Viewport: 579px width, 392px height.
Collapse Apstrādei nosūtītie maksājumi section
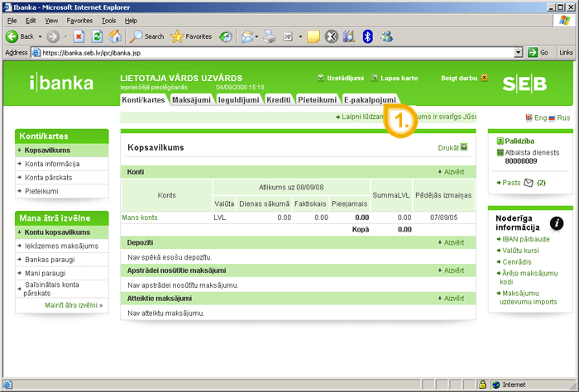click(451, 270)
